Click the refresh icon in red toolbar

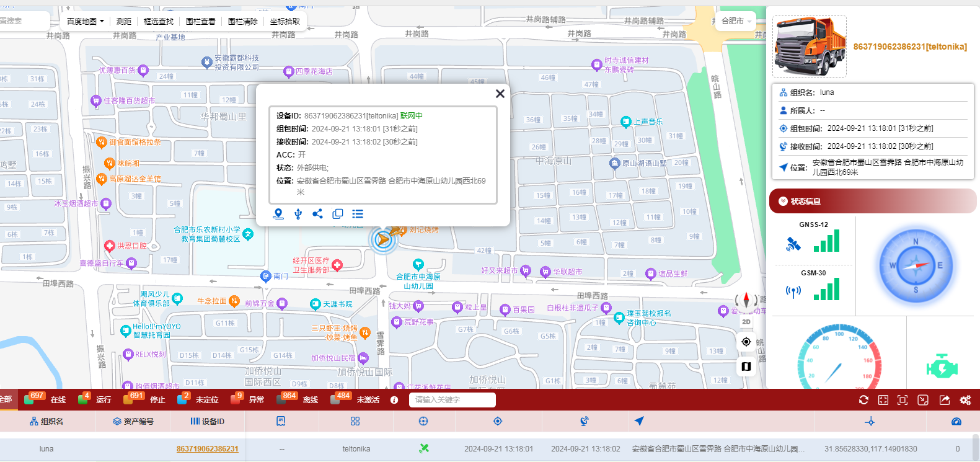click(863, 400)
